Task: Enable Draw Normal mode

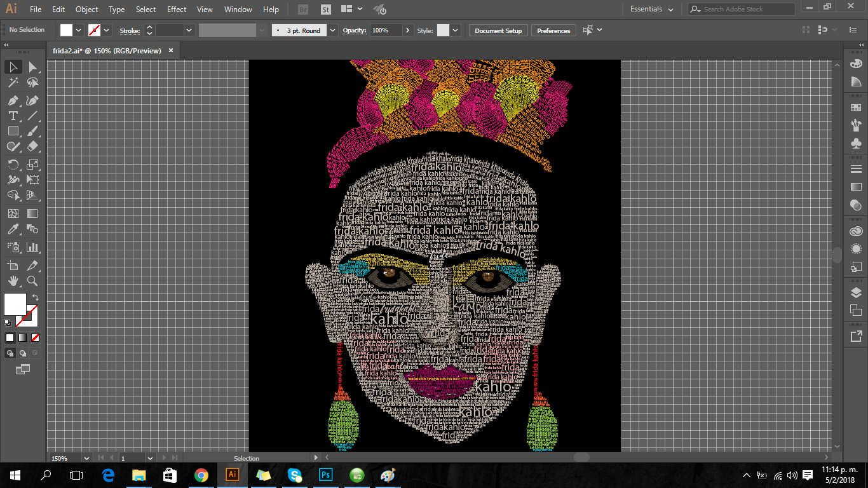Action: pyautogui.click(x=10, y=353)
